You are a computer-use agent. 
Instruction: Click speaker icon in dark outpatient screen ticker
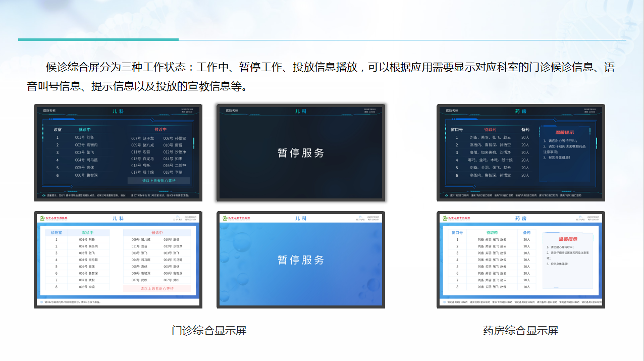pyautogui.click(x=44, y=195)
